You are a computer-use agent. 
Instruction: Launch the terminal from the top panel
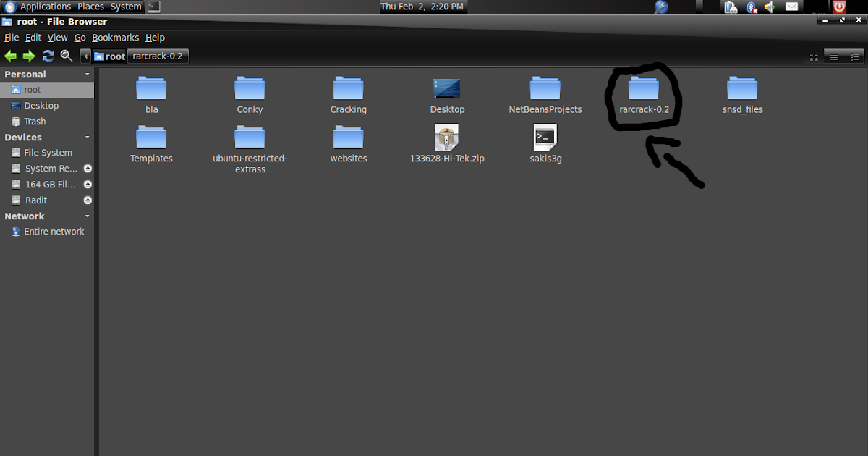click(153, 7)
